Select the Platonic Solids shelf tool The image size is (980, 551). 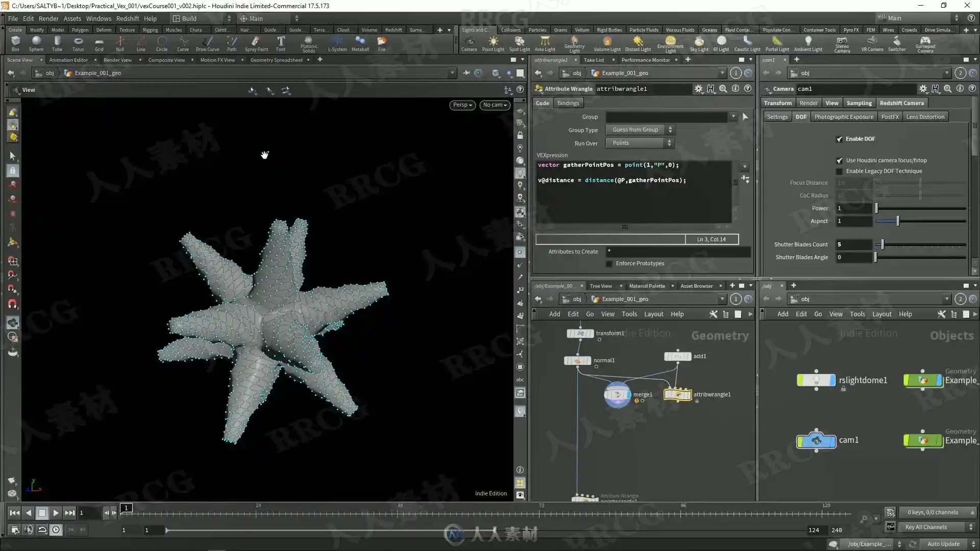point(309,44)
